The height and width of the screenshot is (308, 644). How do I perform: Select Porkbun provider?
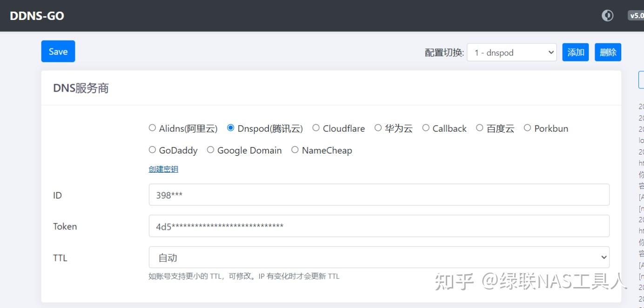click(x=527, y=128)
